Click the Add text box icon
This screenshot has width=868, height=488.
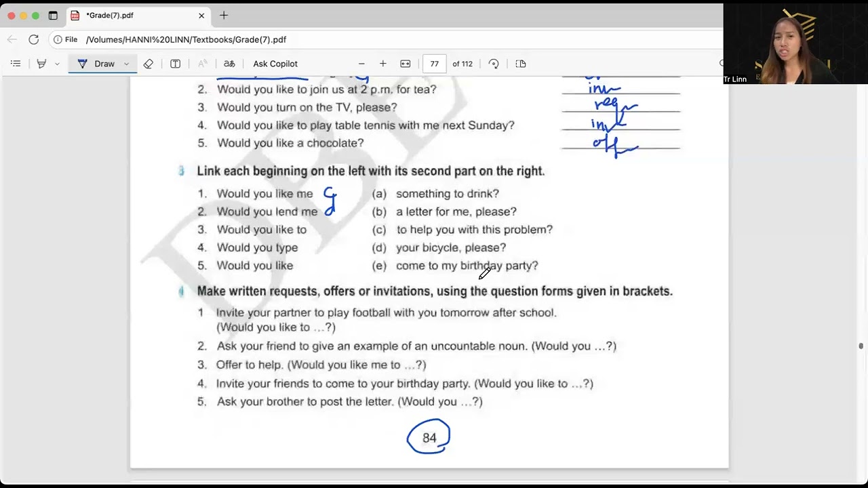pos(175,64)
